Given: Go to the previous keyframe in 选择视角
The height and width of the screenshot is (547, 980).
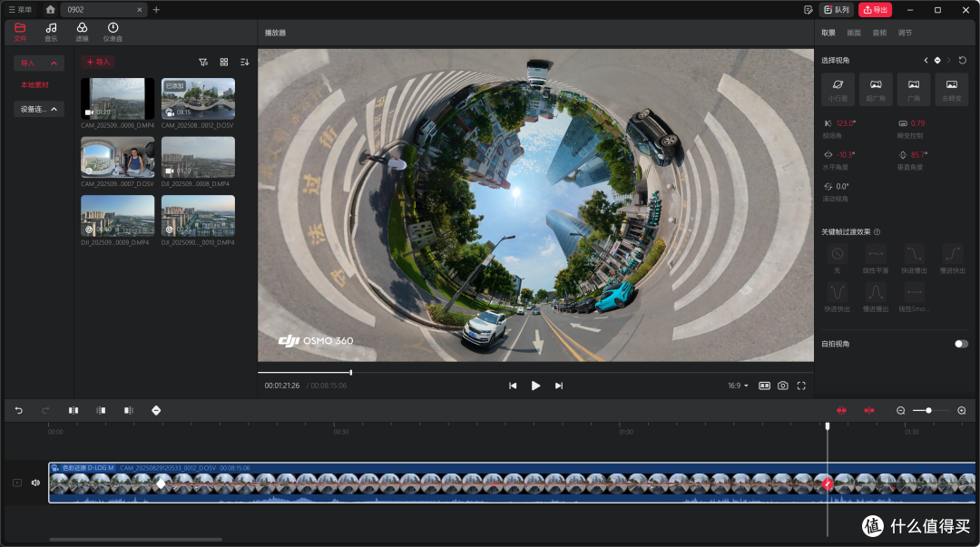Looking at the screenshot, I should coord(926,61).
